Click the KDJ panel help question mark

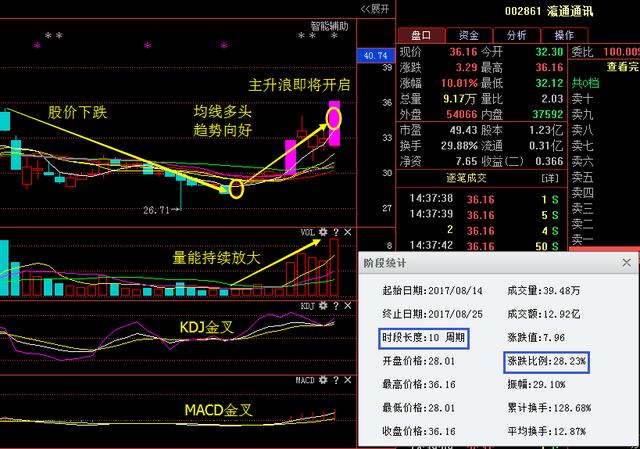click(336, 304)
